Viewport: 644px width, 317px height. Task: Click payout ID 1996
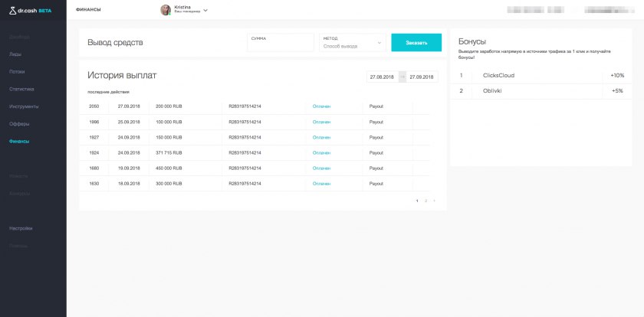[94, 122]
